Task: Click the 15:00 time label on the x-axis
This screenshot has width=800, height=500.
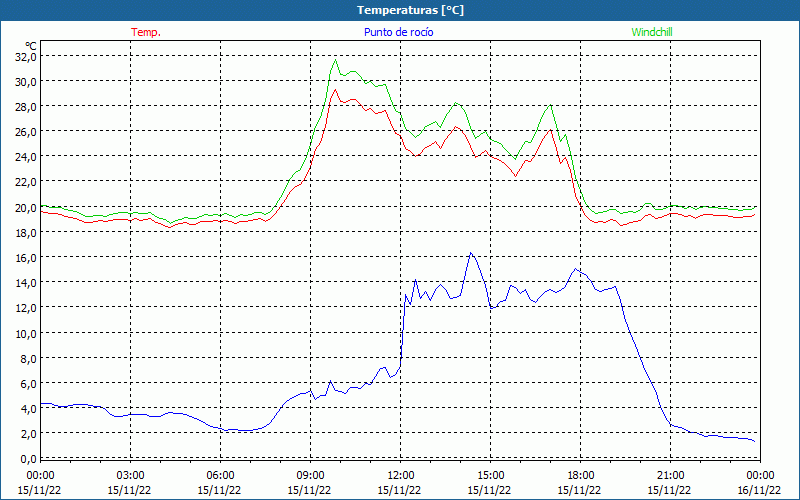Action: (490, 476)
